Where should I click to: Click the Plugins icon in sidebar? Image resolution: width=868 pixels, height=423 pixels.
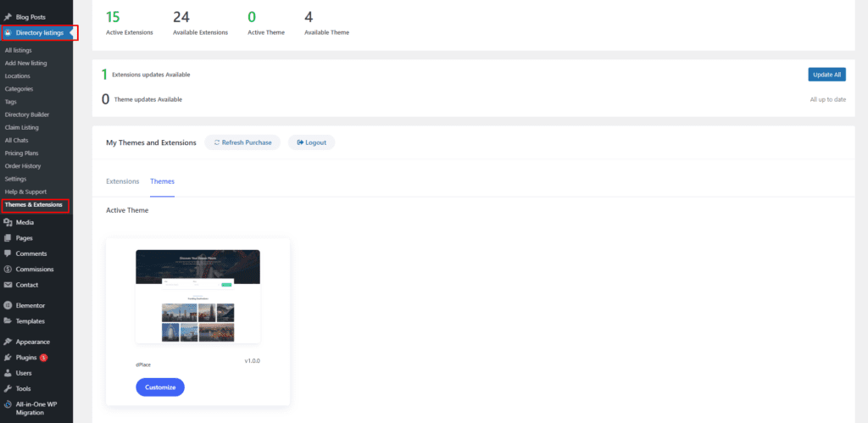[x=8, y=358]
